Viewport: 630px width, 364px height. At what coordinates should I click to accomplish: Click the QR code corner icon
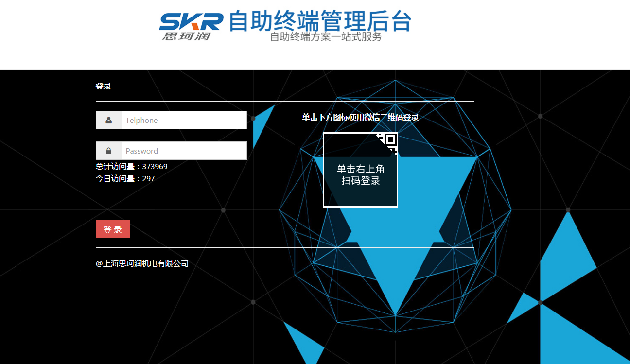(387, 143)
